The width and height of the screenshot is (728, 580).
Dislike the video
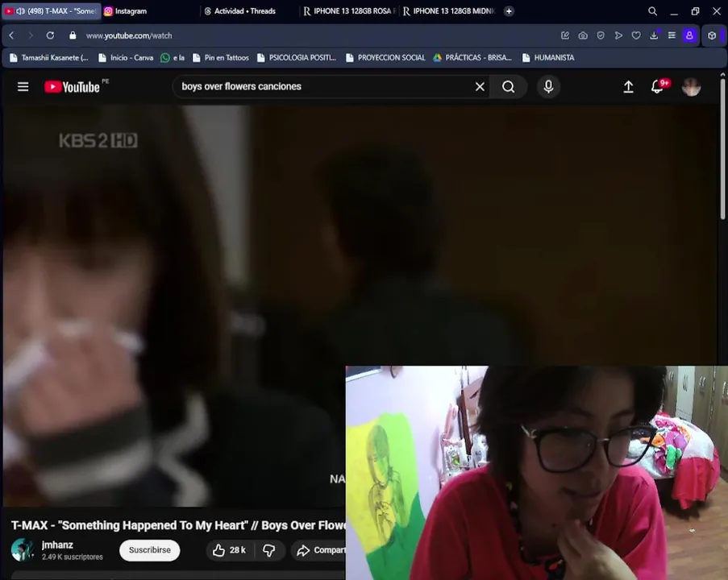coord(269,550)
